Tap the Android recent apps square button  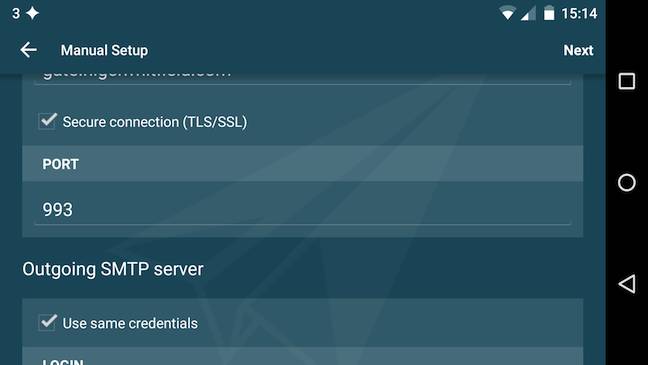[x=627, y=81]
